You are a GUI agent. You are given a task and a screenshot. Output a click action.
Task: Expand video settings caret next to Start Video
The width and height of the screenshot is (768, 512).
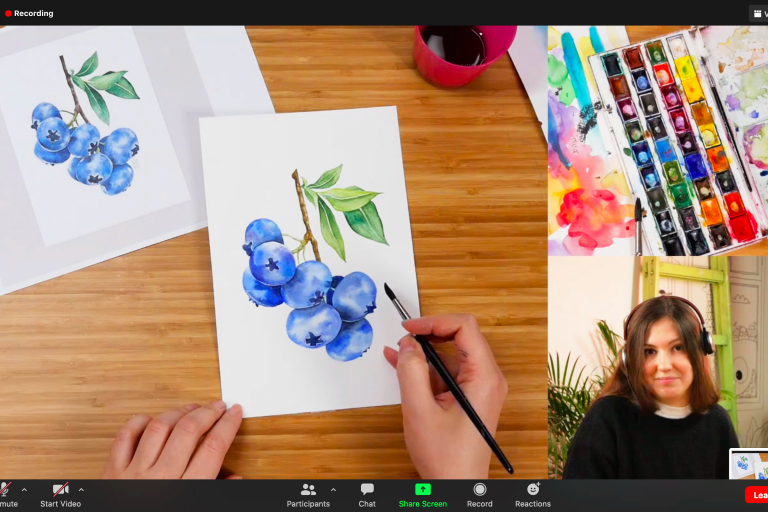click(81, 490)
